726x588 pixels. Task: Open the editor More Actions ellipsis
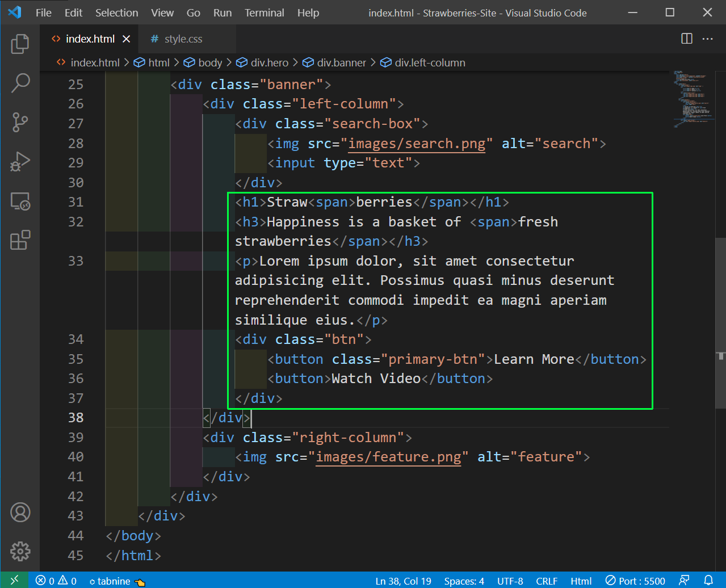[x=707, y=39]
